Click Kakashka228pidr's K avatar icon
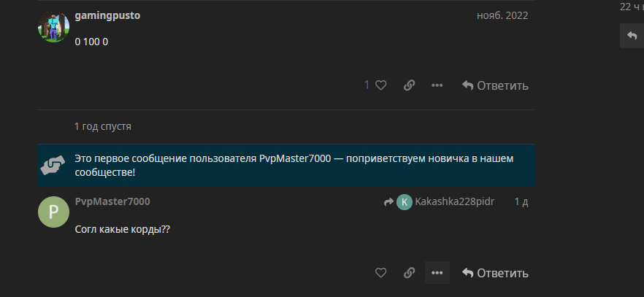 click(x=405, y=202)
